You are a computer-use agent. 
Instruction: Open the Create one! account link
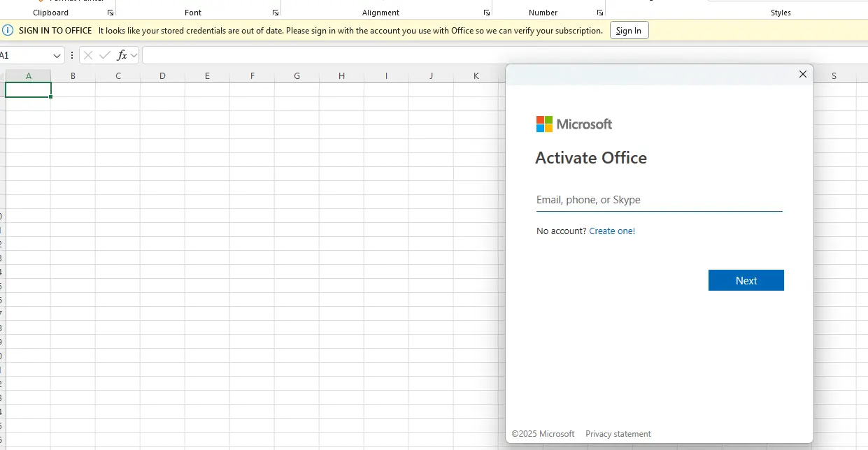pos(612,231)
